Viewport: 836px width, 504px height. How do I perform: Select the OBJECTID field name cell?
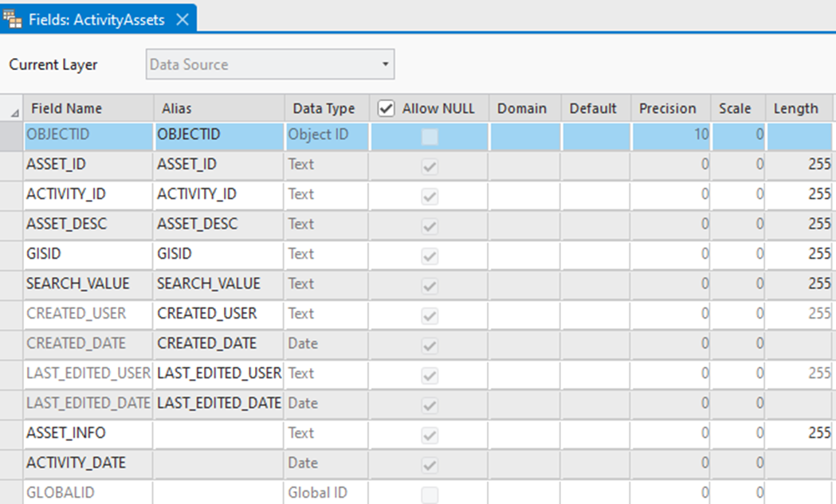click(88, 136)
